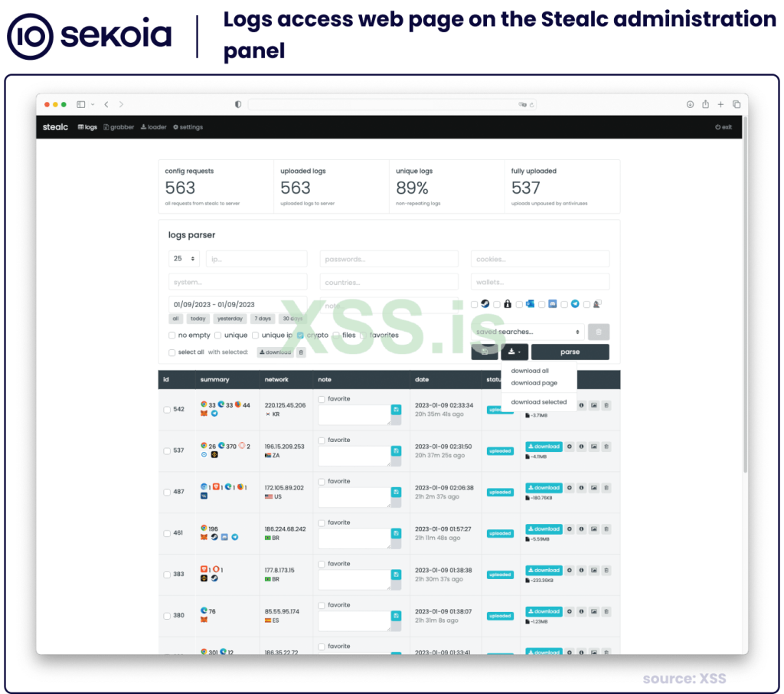Click the plus-circle icon for log 487

pos(569,487)
